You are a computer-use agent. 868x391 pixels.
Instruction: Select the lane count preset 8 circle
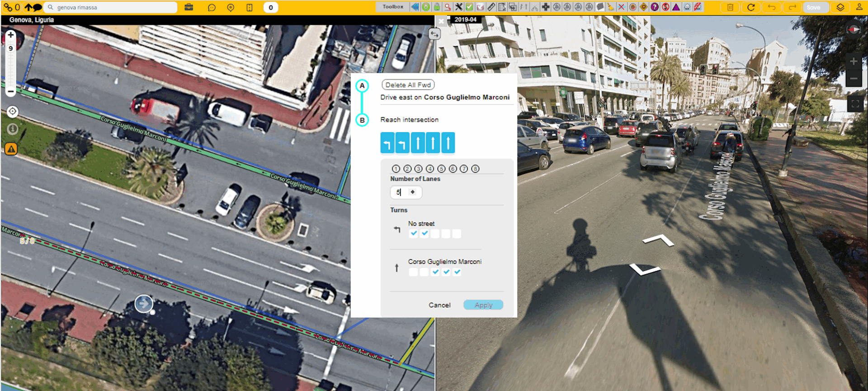pyautogui.click(x=475, y=169)
